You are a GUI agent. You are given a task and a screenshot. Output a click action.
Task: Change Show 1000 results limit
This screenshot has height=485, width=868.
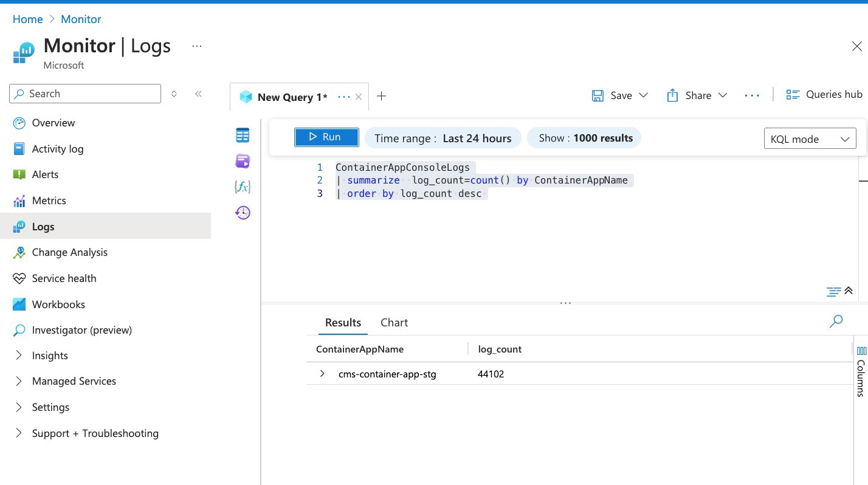coord(584,138)
